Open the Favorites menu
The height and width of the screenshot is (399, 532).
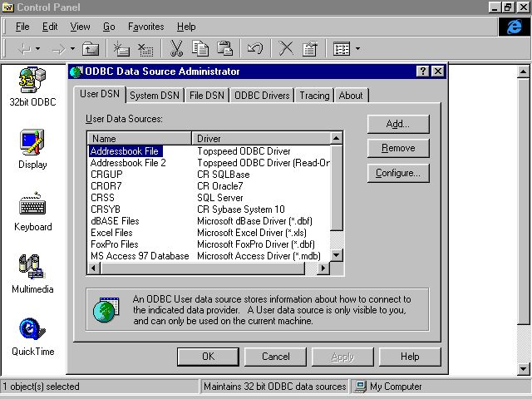point(146,27)
